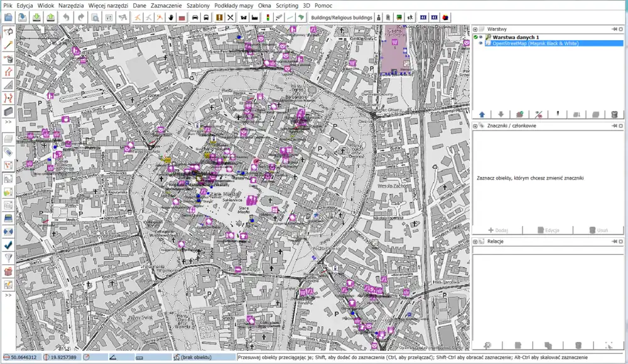
Task: Collapse the Znaczniki / członkowie panel
Action: pos(475,126)
